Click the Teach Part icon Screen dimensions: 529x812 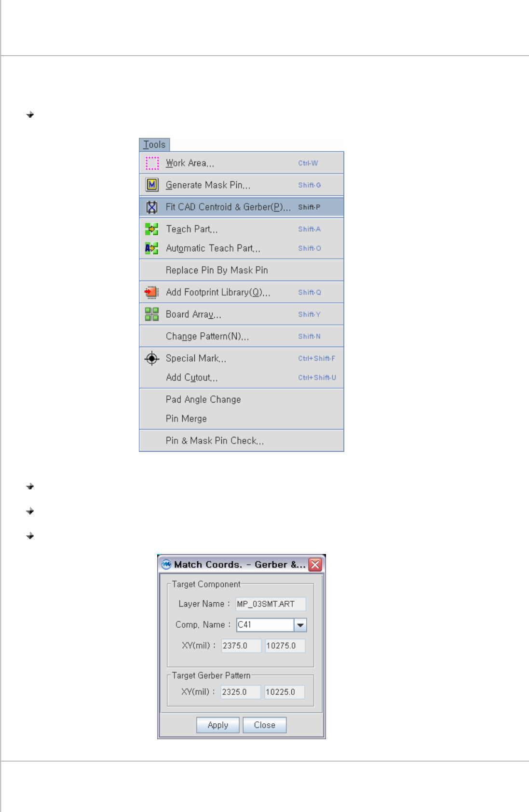[152, 229]
